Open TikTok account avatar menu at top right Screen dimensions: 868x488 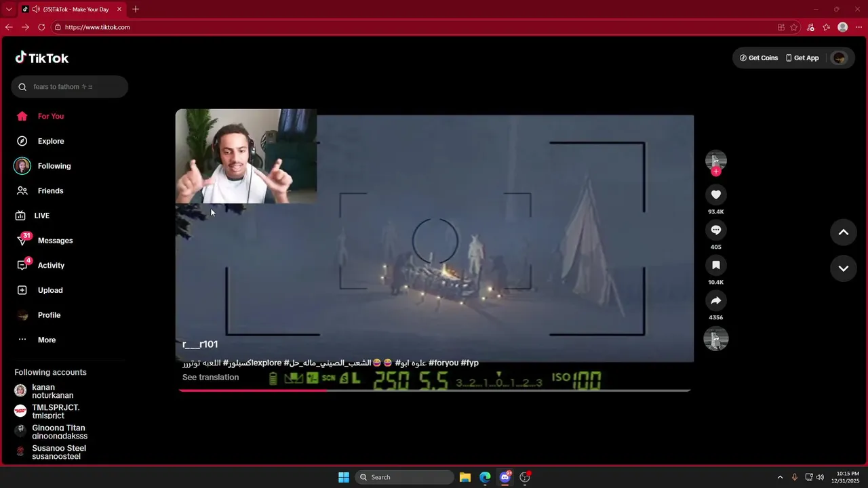[840, 58]
